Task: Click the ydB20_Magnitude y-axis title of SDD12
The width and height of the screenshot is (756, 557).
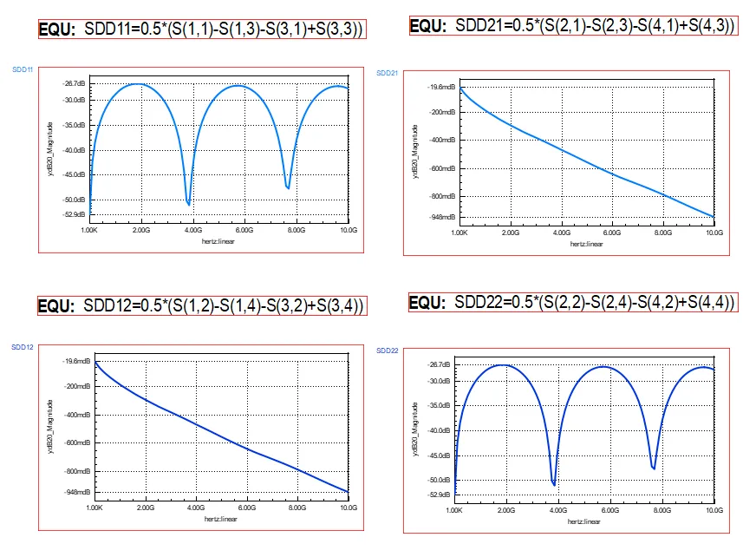Action: point(50,427)
